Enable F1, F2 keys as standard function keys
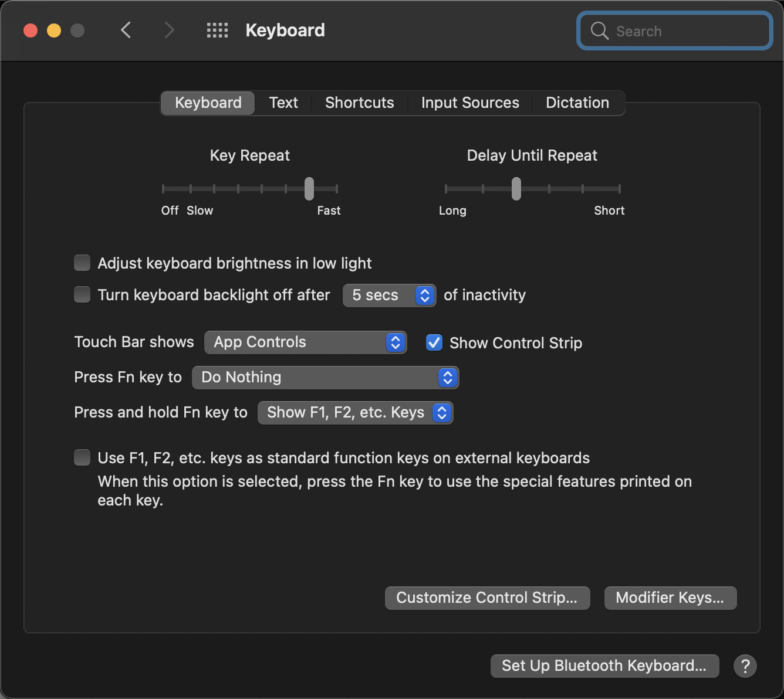The width and height of the screenshot is (784, 699). tap(82, 457)
